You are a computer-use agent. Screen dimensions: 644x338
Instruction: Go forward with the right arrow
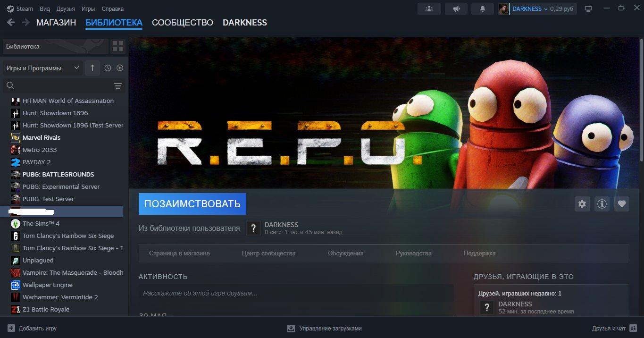[x=25, y=22]
